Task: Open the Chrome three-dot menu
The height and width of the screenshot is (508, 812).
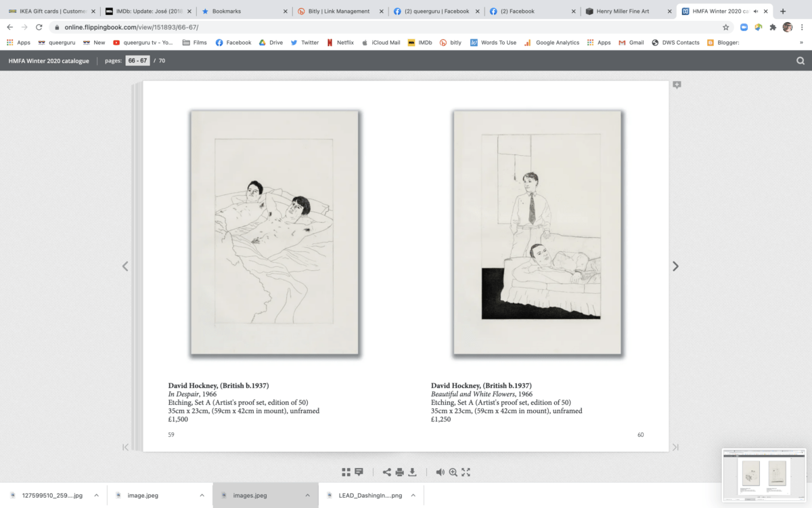Action: coord(802,27)
